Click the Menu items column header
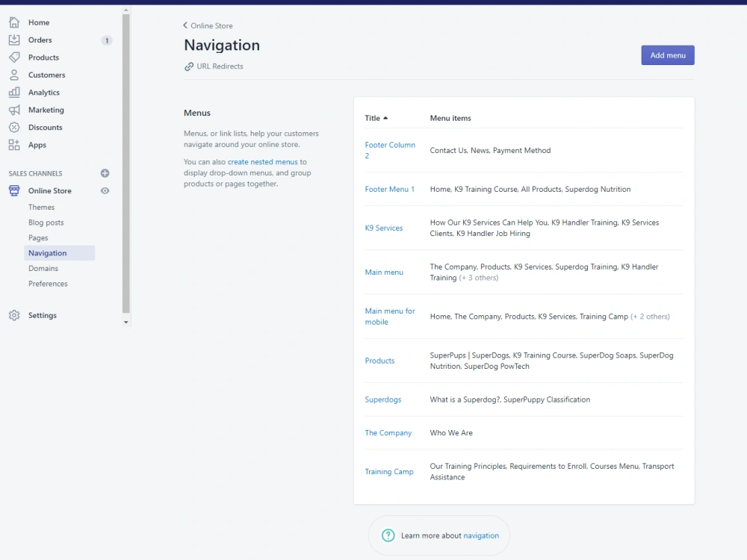 click(x=450, y=118)
